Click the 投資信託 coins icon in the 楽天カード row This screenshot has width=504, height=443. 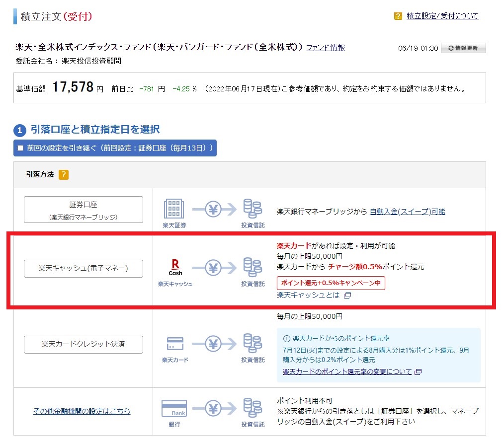[252, 343]
